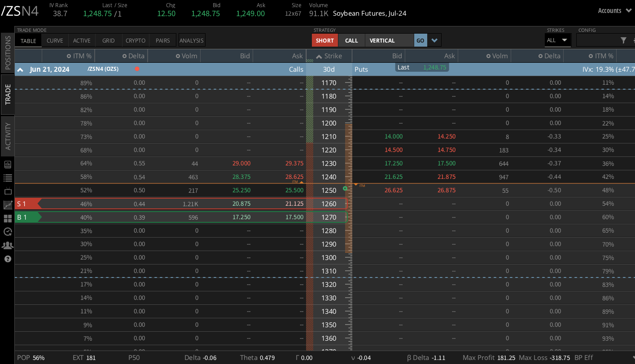635x364 pixels.
Task: Select the 1170 strike cell
Action: (x=329, y=83)
